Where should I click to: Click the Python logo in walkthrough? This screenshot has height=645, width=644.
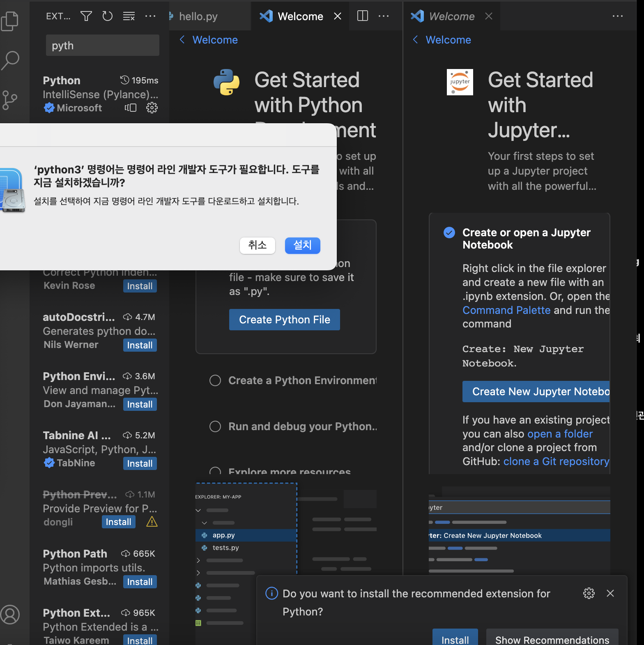pos(226,82)
